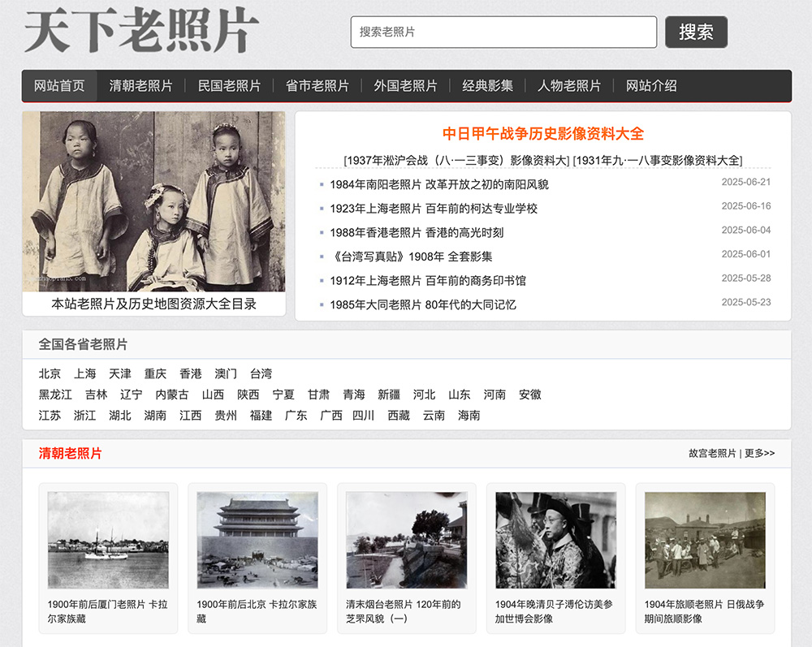Click the photo of three girls
Viewport: 812px width, 647px height.
(x=154, y=201)
